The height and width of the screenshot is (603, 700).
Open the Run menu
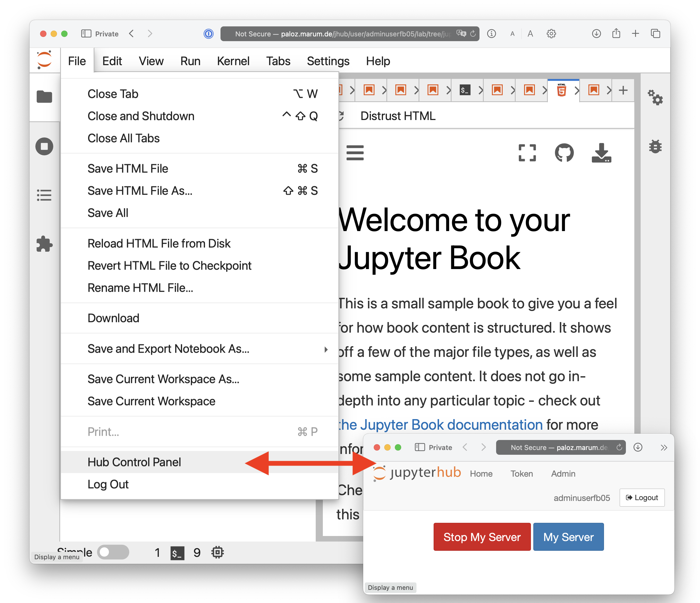tap(190, 61)
